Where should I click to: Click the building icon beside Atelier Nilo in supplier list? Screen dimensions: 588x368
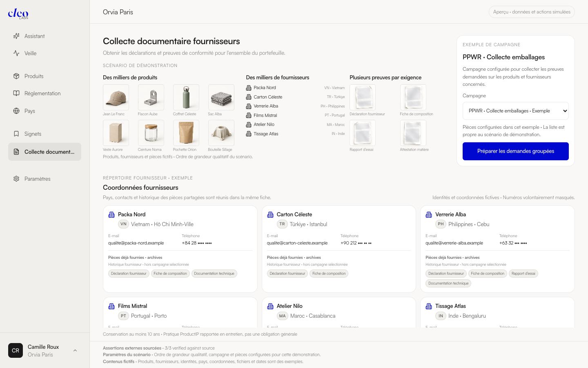pyautogui.click(x=249, y=125)
